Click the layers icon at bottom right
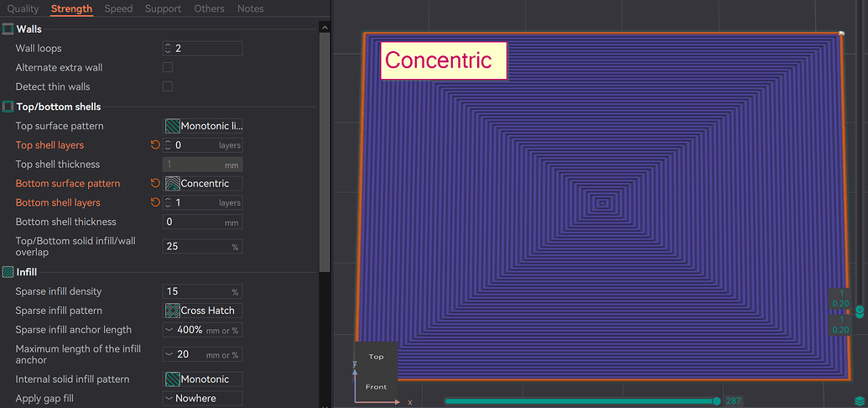 pyautogui.click(x=859, y=400)
